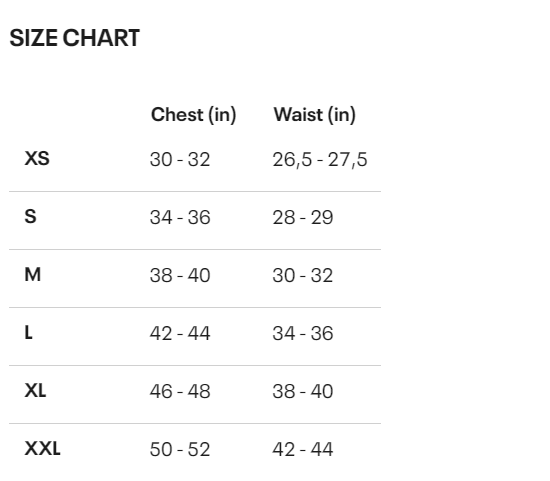This screenshot has width=550, height=481.
Task: Select XXL waist value 42 - 44
Action: coord(303,449)
